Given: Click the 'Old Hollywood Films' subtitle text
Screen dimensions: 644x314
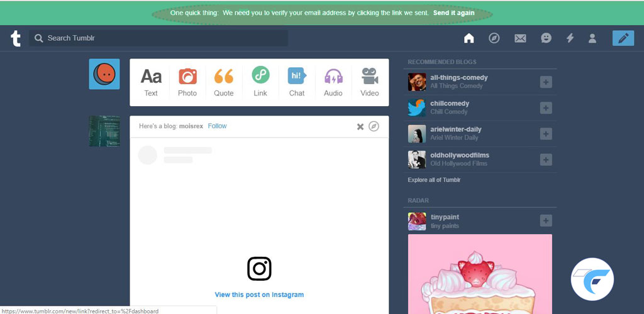Looking at the screenshot, I should point(458,163).
